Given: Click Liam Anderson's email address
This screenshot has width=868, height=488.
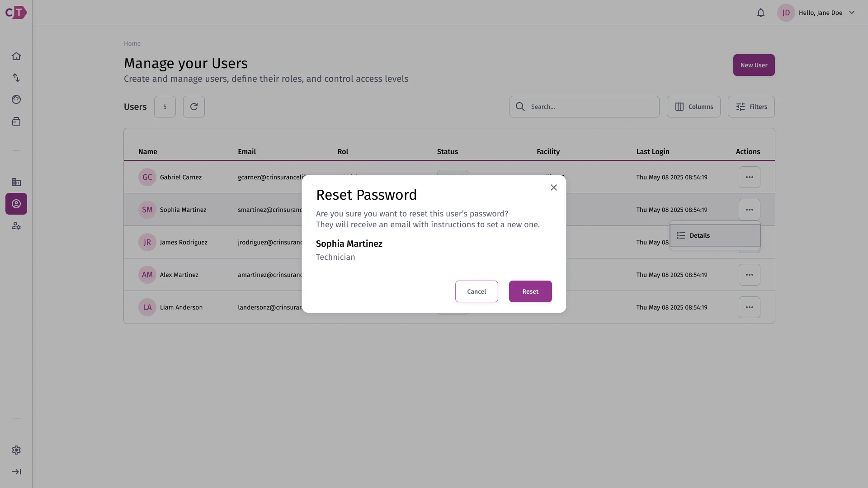Looking at the screenshot, I should pyautogui.click(x=270, y=307).
